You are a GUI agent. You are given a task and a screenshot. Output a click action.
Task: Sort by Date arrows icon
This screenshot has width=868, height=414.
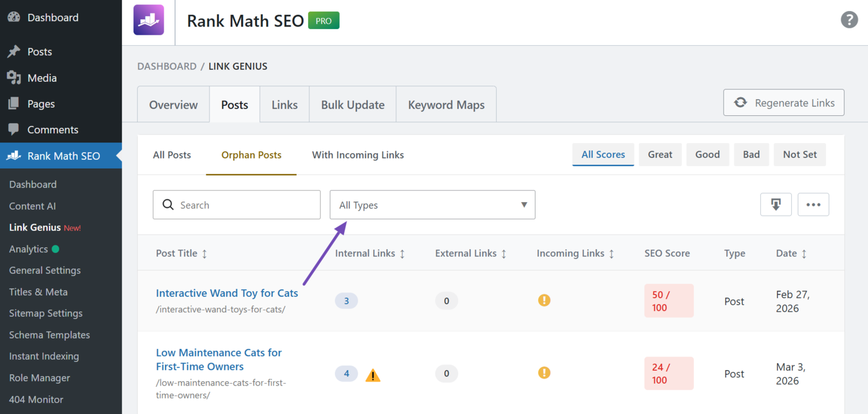pos(804,253)
